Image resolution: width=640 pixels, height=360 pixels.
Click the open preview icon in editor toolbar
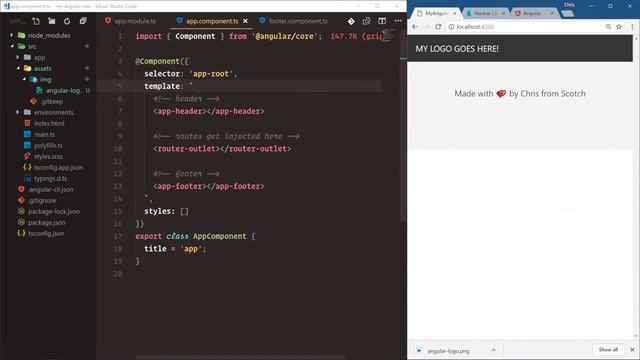[x=366, y=21]
